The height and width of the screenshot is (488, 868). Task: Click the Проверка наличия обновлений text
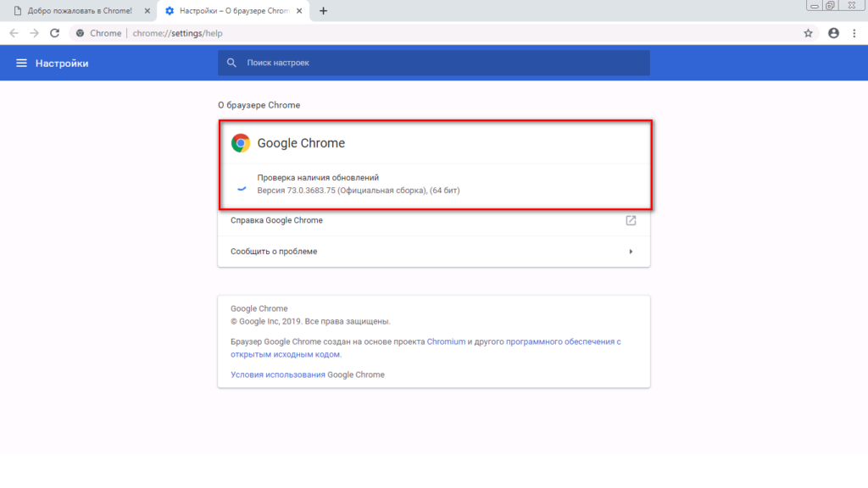[x=318, y=178]
